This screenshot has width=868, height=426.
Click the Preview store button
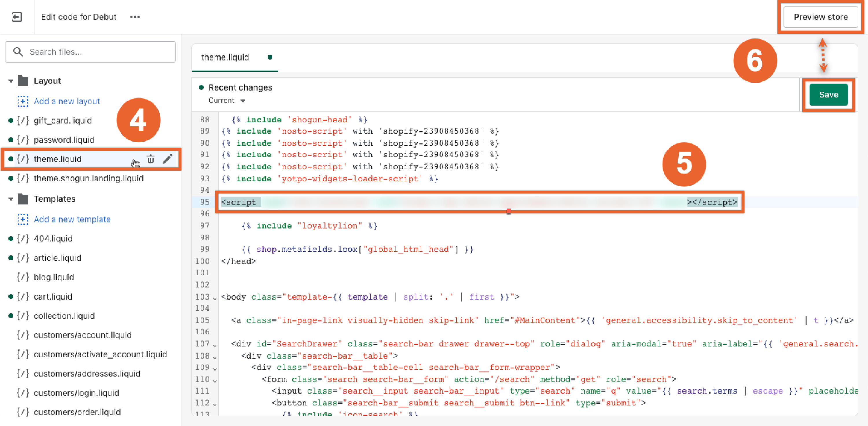[820, 17]
